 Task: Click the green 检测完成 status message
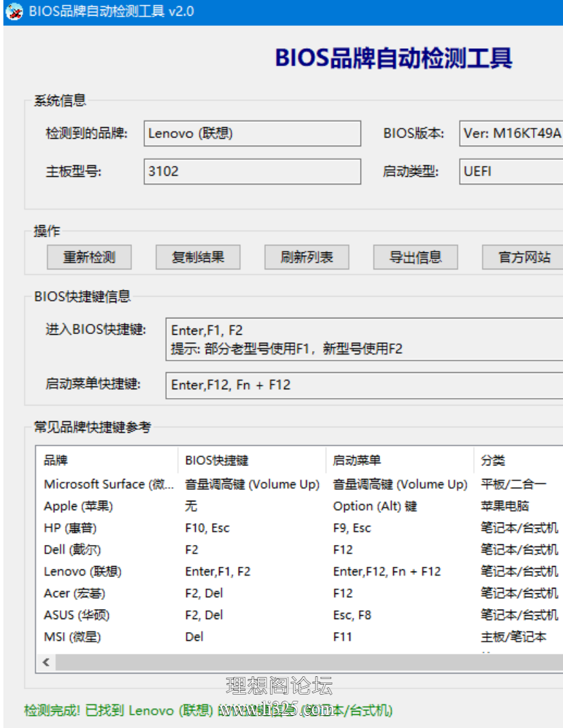(208, 710)
